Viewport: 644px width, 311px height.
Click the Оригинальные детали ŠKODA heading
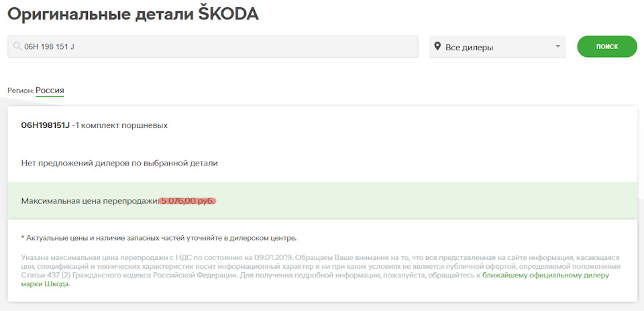point(133,13)
